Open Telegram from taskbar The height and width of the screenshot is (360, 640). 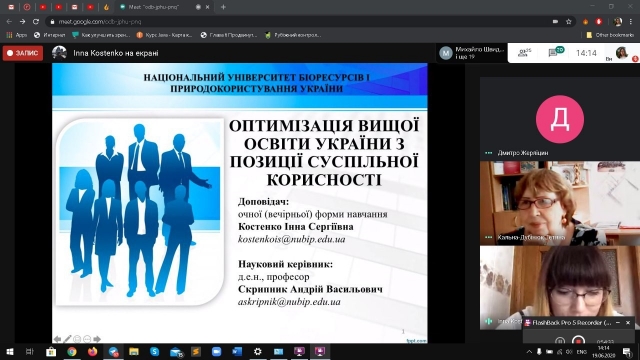pyautogui.click(x=113, y=351)
